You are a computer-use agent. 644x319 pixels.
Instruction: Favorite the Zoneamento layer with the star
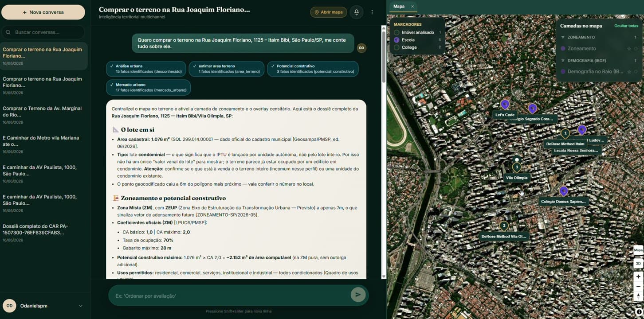pos(629,49)
